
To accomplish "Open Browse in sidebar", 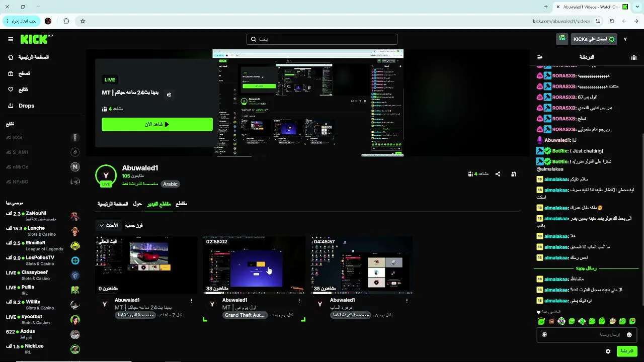I will (19, 73).
